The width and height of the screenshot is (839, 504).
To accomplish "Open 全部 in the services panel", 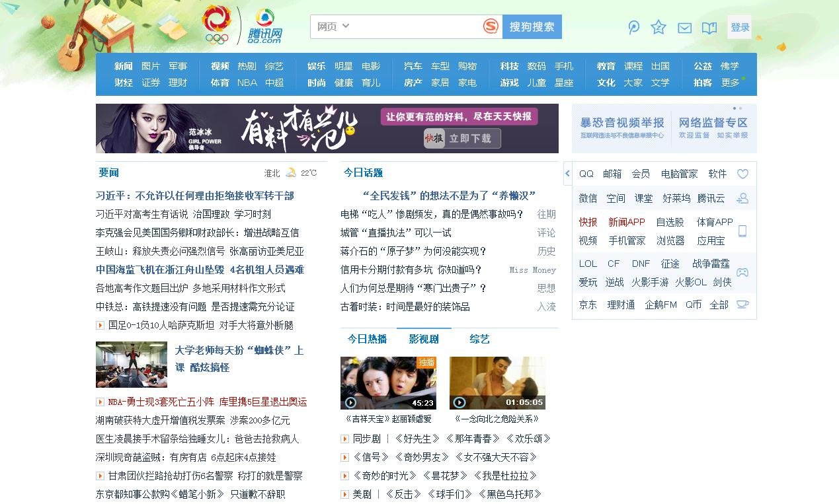I will click(719, 305).
